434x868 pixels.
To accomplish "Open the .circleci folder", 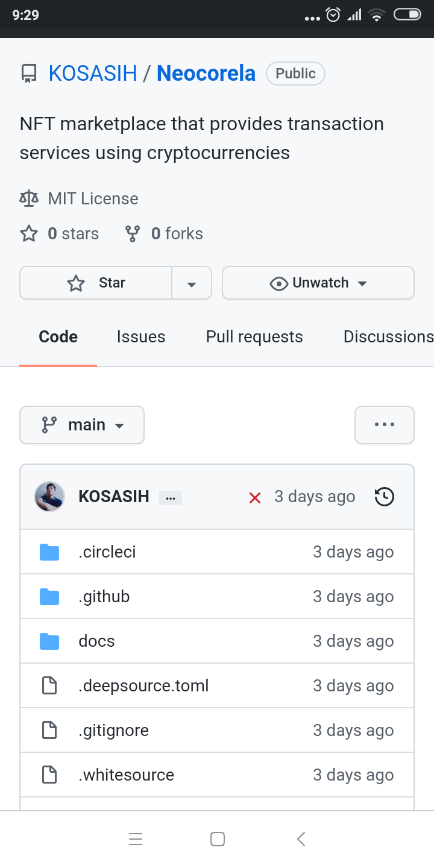I will pyautogui.click(x=107, y=552).
